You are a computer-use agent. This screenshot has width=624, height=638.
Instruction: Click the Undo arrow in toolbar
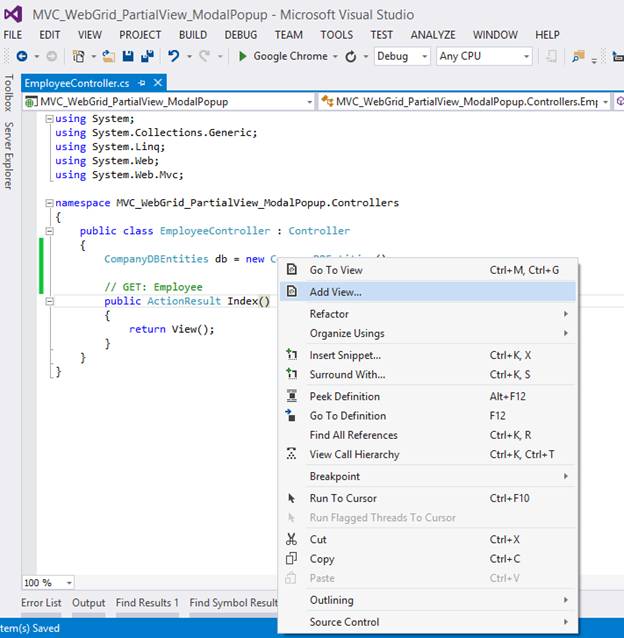tap(174, 57)
